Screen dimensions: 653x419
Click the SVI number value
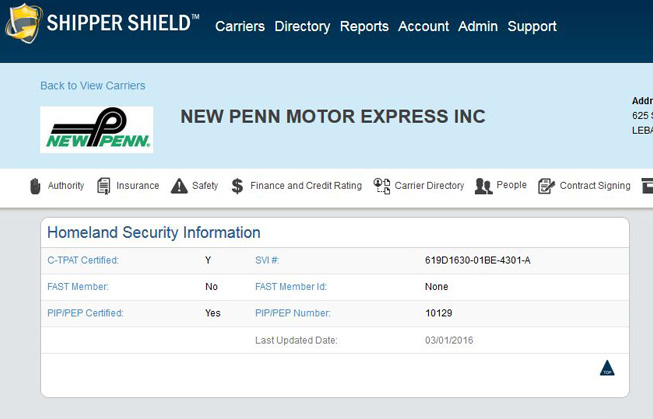(x=477, y=261)
